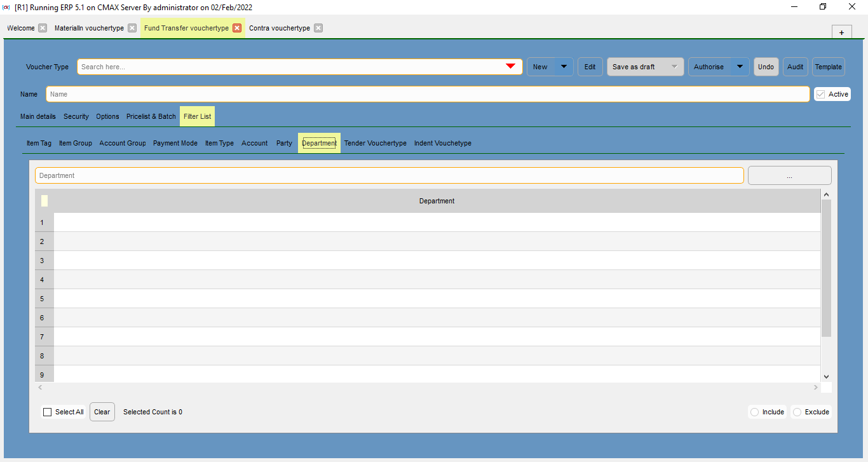Click Save as draft

(x=637, y=67)
